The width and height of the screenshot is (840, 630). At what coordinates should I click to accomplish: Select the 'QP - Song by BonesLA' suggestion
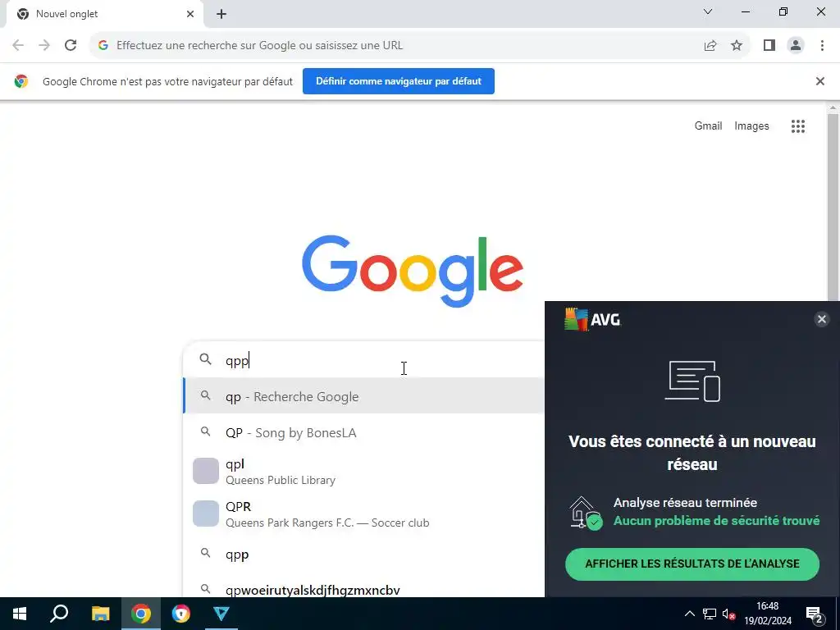click(x=363, y=432)
